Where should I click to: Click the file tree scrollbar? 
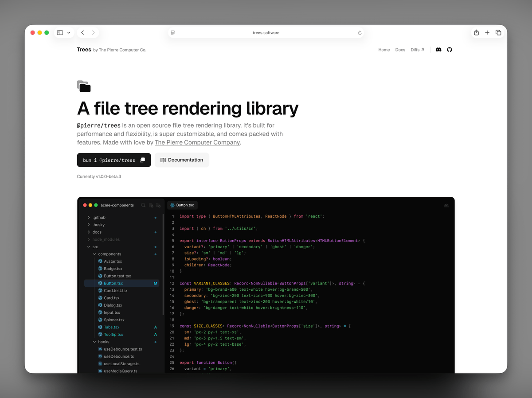[x=163, y=264]
